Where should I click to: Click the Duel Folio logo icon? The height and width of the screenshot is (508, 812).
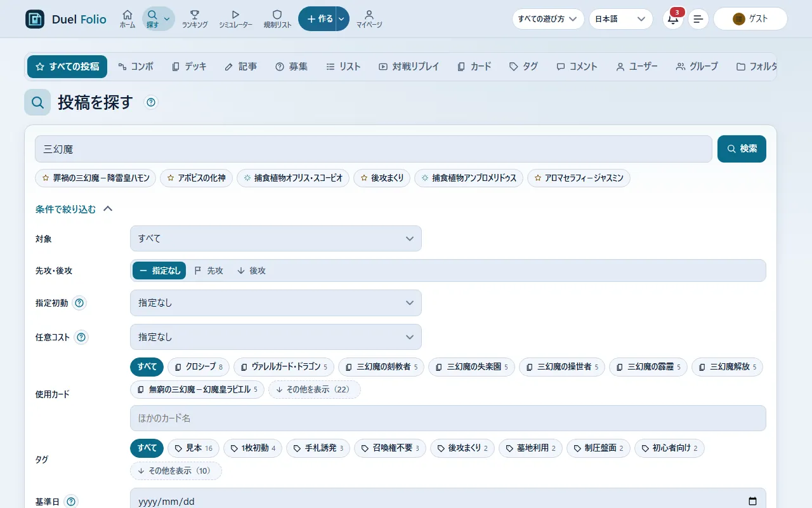[35, 19]
